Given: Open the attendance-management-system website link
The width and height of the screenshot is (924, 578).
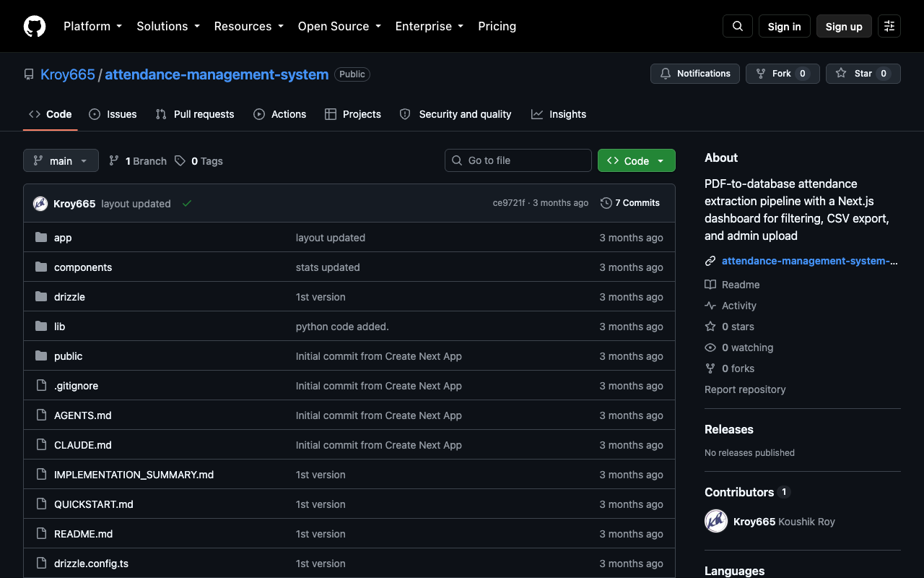Looking at the screenshot, I should (x=810, y=261).
